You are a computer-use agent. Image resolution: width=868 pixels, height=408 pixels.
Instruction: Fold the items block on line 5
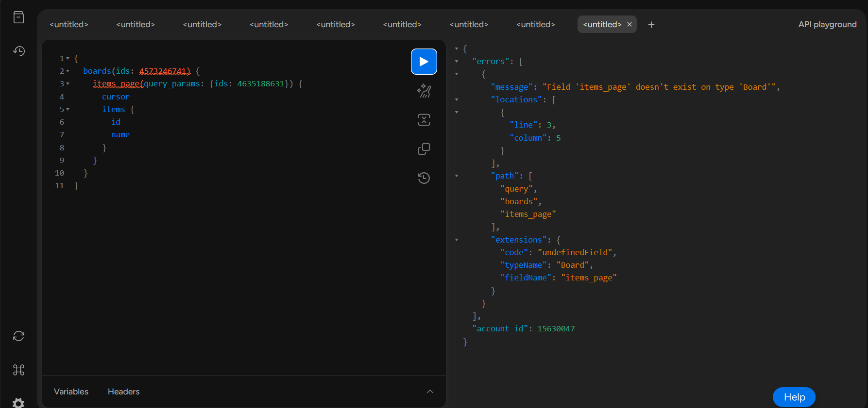coord(68,110)
